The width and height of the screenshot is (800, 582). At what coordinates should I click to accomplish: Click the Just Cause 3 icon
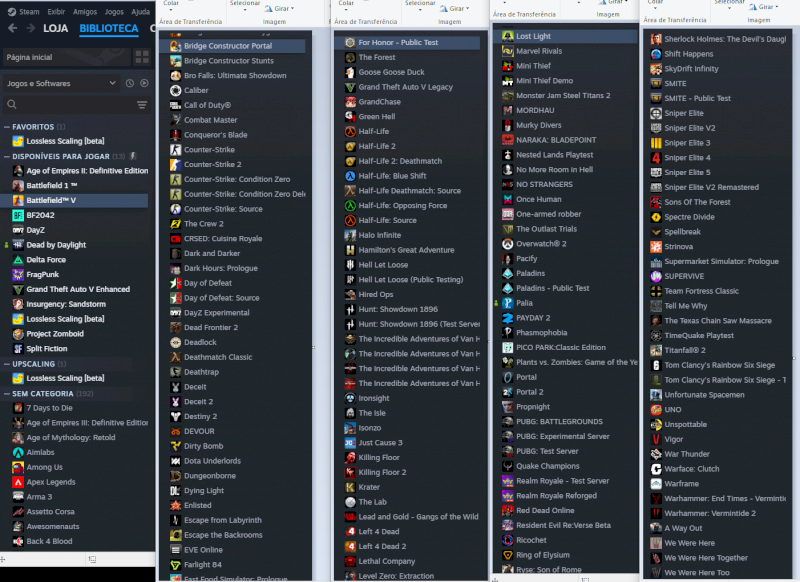pos(350,443)
